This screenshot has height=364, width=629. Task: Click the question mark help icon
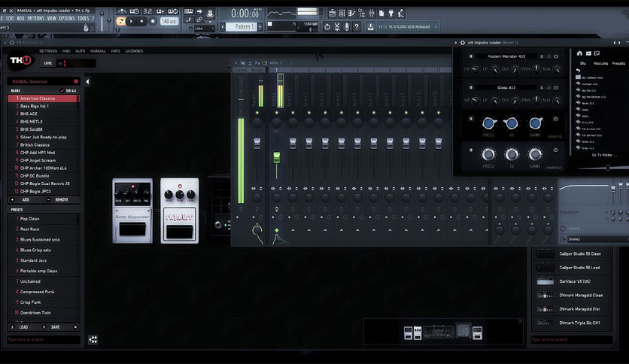357,27
